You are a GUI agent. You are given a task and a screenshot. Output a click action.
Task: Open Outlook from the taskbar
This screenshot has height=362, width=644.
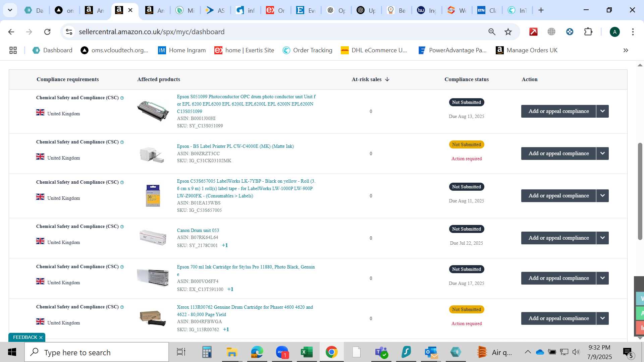(431, 352)
